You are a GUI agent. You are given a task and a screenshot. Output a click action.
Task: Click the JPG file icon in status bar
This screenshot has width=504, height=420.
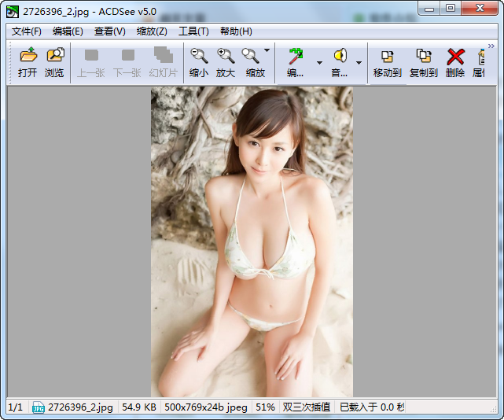[38, 407]
